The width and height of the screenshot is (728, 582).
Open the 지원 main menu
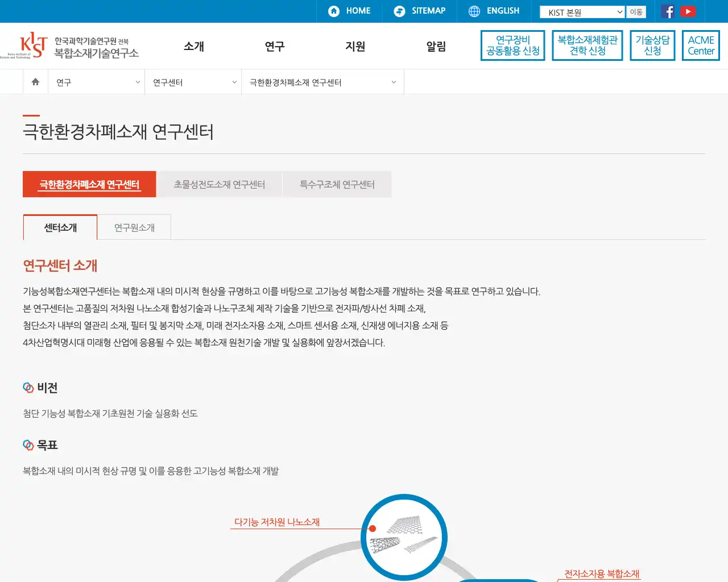pyautogui.click(x=355, y=46)
